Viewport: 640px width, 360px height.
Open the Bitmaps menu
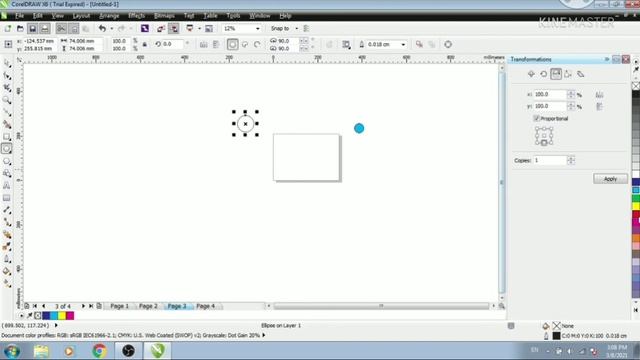164,16
